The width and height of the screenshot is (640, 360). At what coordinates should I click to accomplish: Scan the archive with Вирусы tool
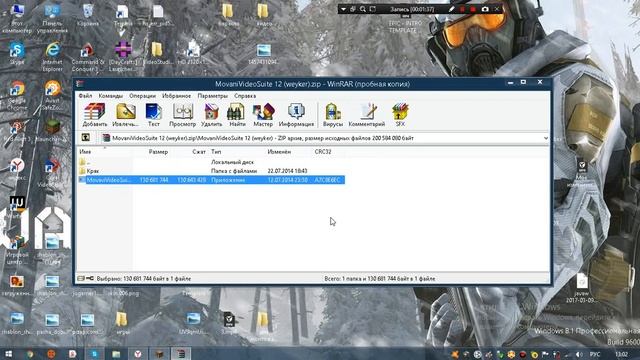click(x=333, y=115)
